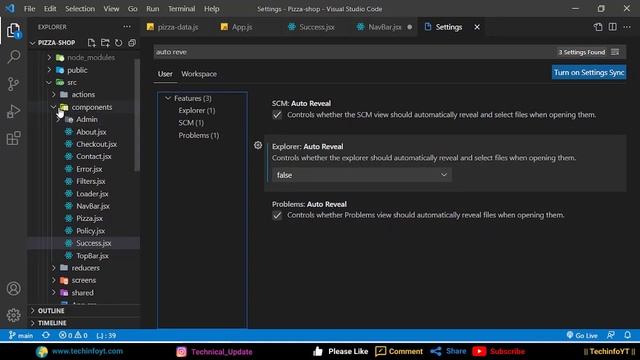Open the Accounts menu icon
The width and height of the screenshot is (640, 360).
pos(13,289)
